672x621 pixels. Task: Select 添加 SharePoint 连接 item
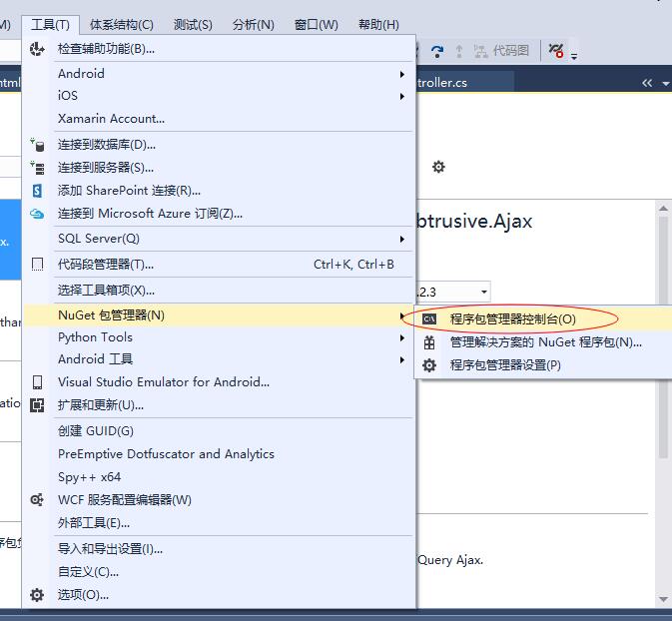(x=219, y=191)
